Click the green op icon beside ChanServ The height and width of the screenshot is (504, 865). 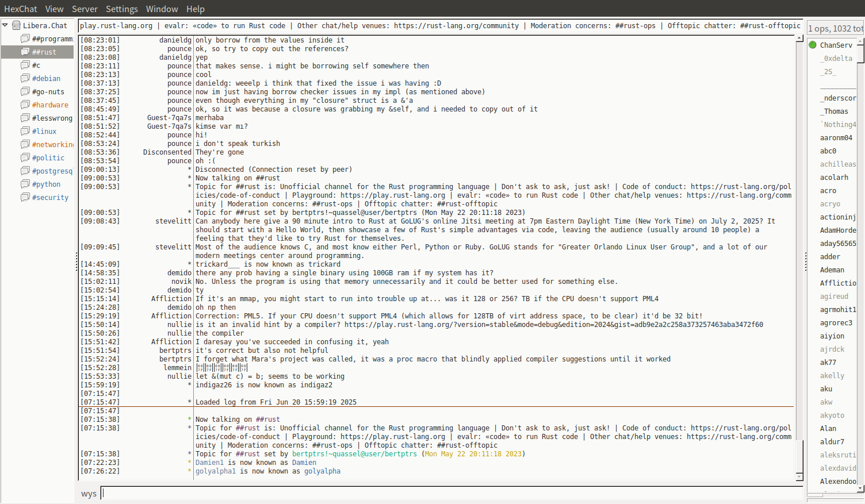tap(813, 45)
